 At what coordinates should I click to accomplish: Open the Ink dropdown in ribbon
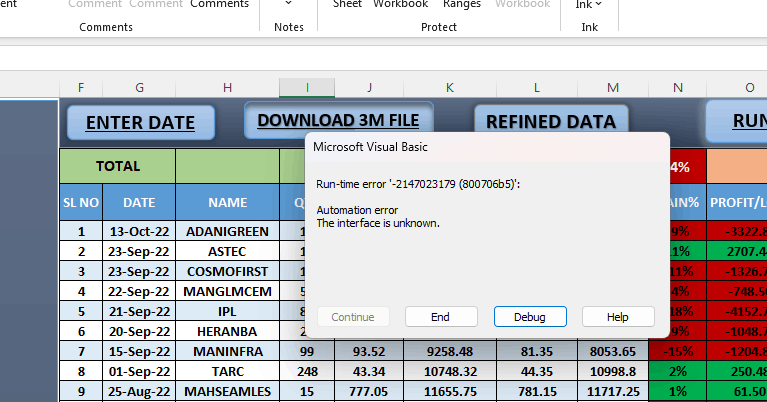589,4
